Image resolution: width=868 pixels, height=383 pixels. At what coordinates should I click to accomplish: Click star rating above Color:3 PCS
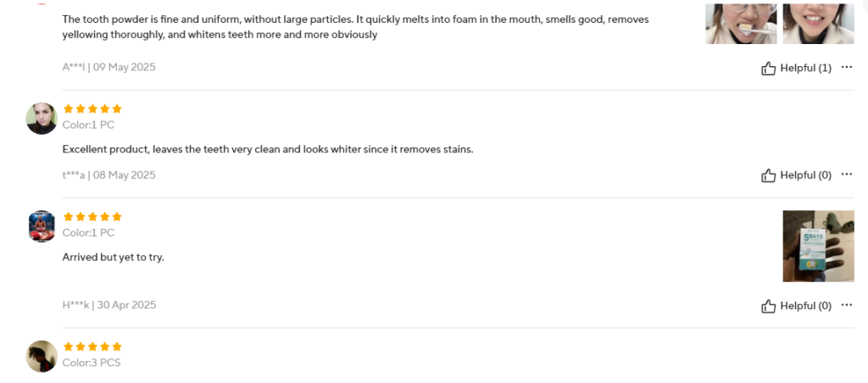pos(92,347)
